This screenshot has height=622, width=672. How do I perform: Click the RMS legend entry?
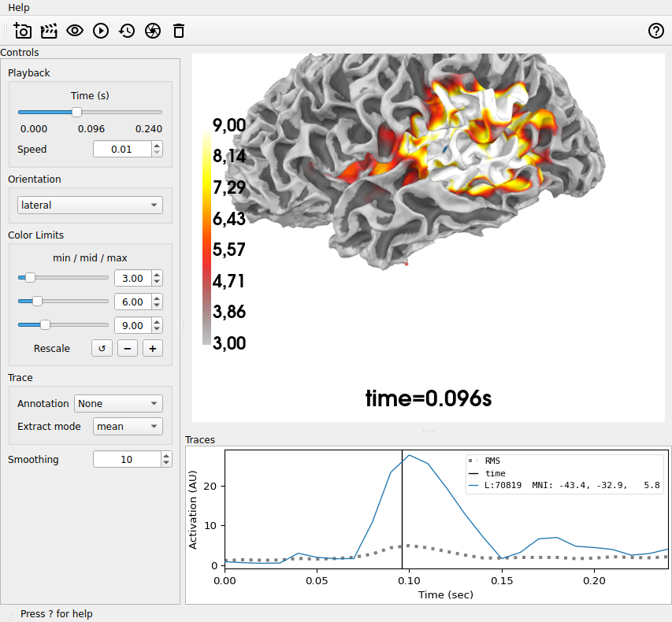coord(485,461)
